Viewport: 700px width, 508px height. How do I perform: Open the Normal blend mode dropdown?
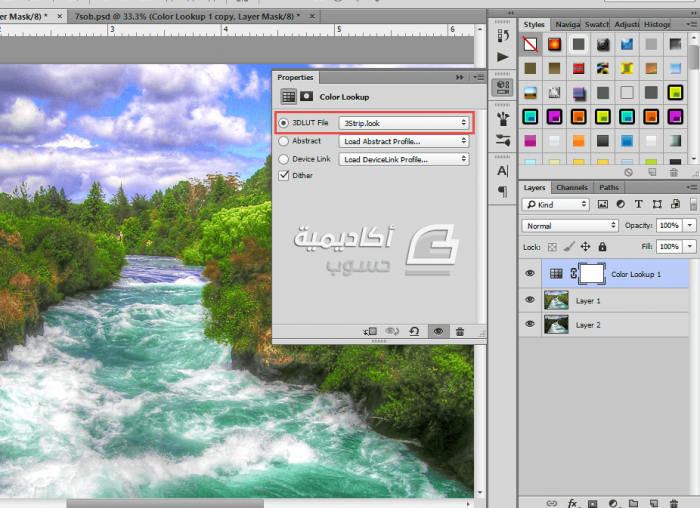tap(570, 226)
